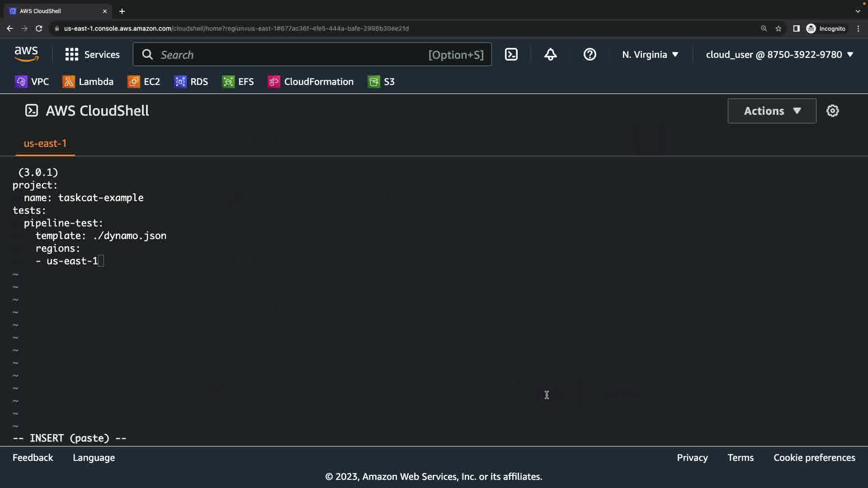Screen dimensions: 868x488
Task: Open the Feedback link
Action: [x=33, y=458]
